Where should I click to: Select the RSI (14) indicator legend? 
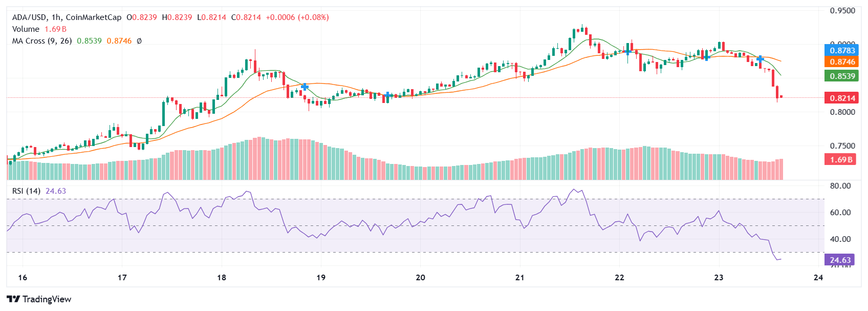click(26, 191)
